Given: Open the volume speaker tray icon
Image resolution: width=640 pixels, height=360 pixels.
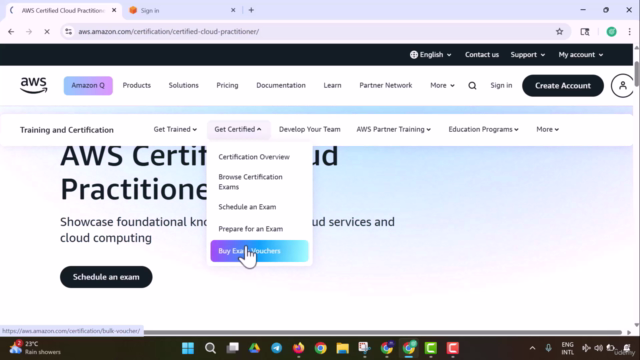Looking at the screenshot, I should [598, 348].
